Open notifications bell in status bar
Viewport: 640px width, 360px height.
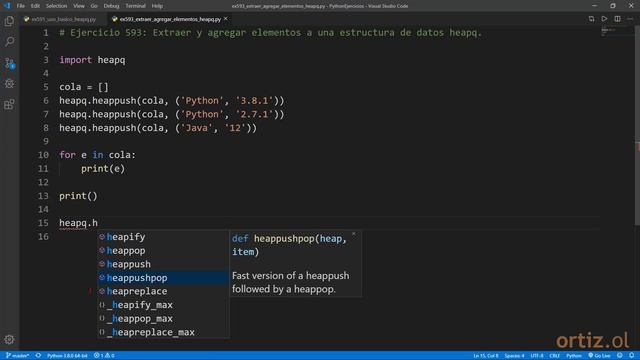[x=631, y=356]
